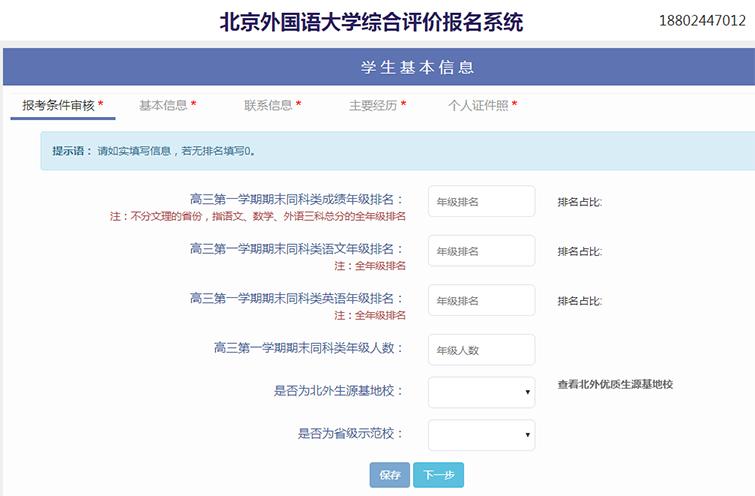
Task: Click the label 高三第一学期期末同科类年级人数
Action: (x=308, y=348)
